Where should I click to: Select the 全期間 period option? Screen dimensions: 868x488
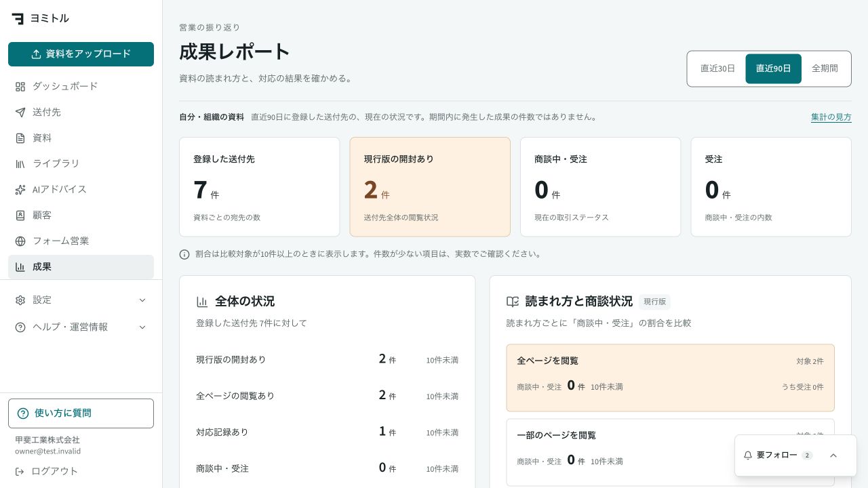point(825,68)
